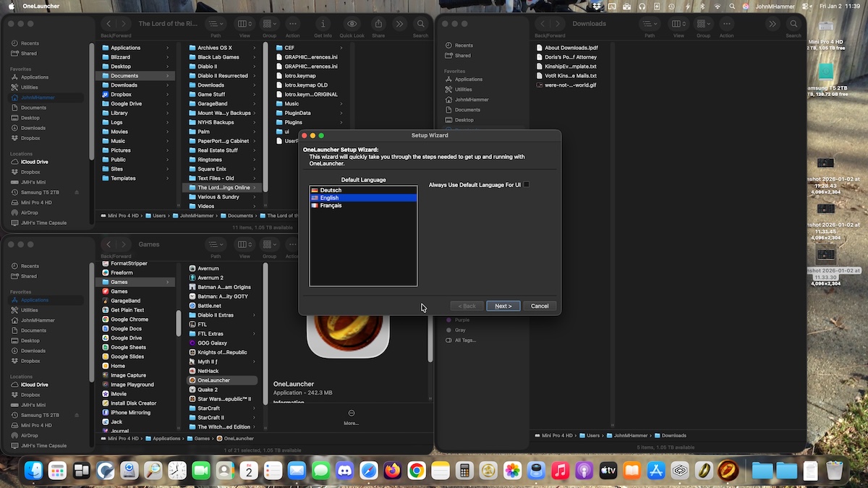The width and height of the screenshot is (868, 488).
Task: Open All Tags... in Downloads sidebar
Action: pyautogui.click(x=464, y=340)
